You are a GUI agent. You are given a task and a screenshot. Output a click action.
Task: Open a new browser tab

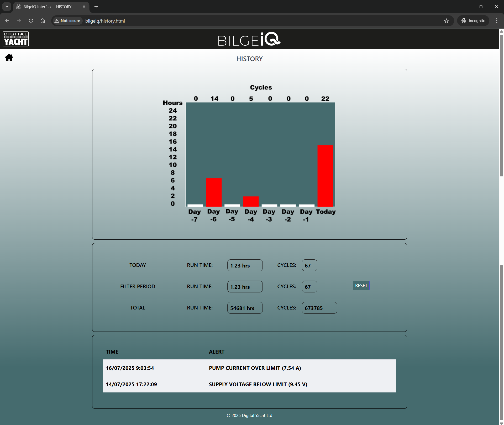[x=96, y=7]
